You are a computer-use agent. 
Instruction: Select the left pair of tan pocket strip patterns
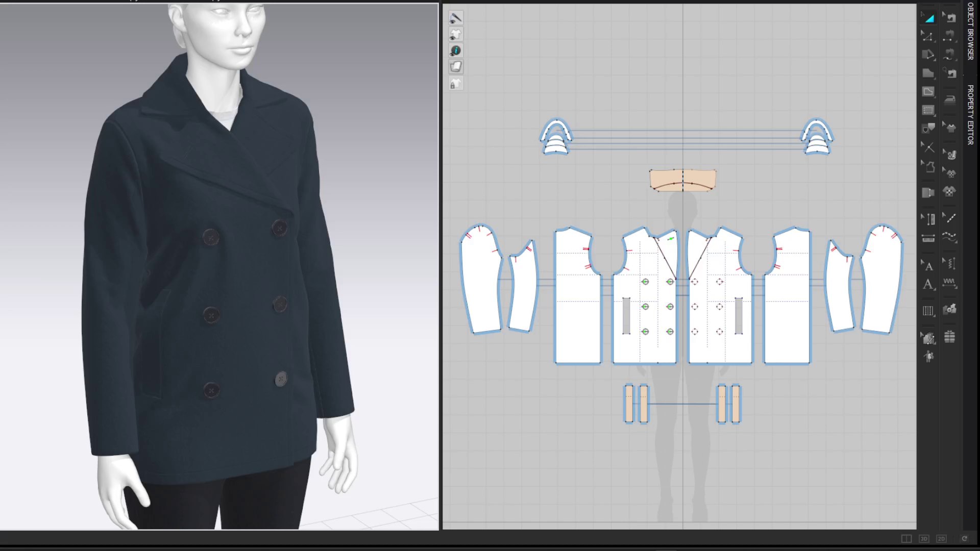[x=636, y=404]
